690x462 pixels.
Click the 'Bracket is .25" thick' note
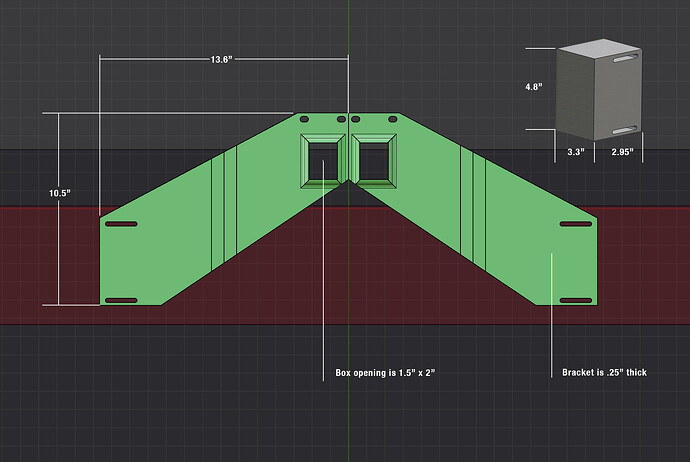tap(604, 372)
